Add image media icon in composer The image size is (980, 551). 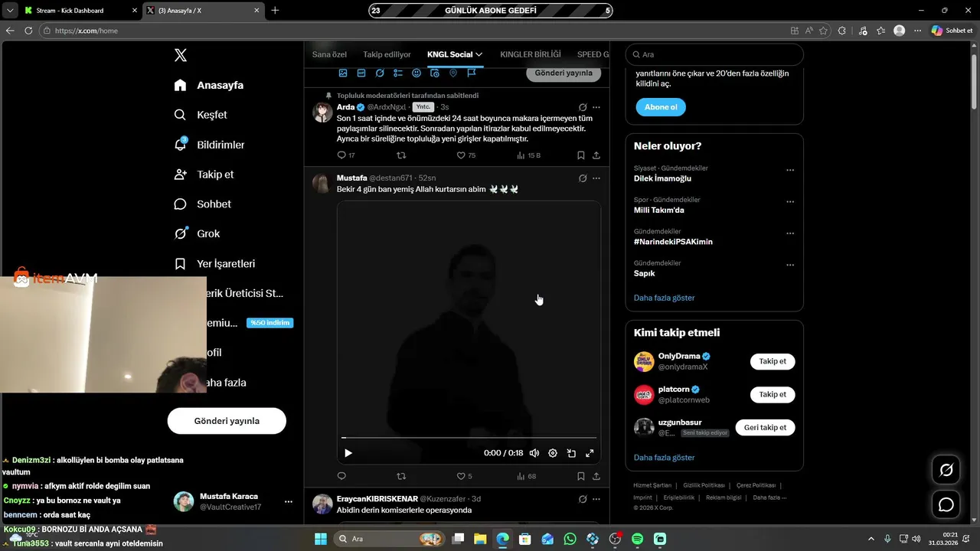tap(343, 73)
